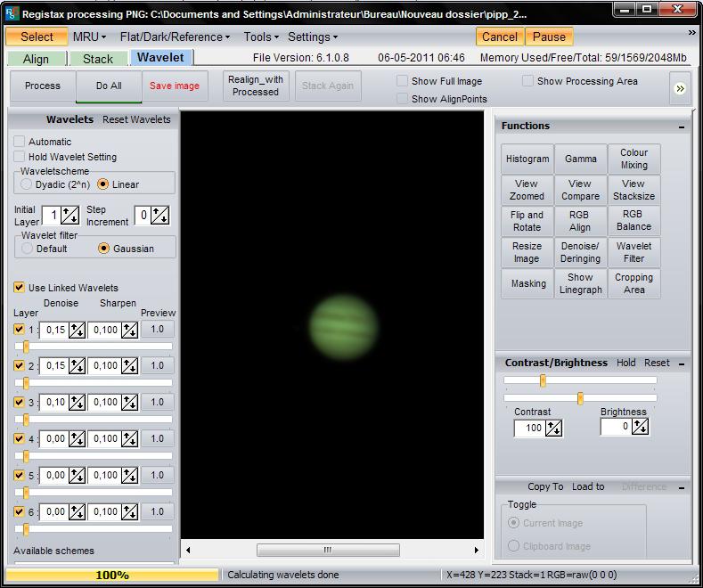Click the Process button
This screenshot has width=703, height=588.
pos(43,86)
